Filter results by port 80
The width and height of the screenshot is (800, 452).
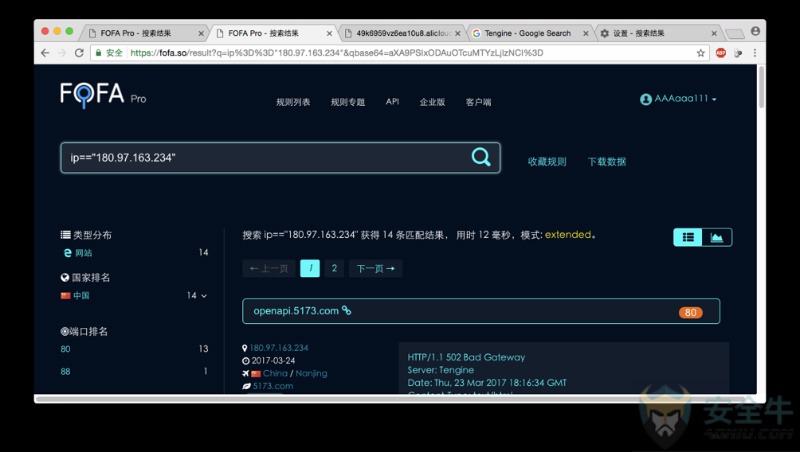(65, 349)
